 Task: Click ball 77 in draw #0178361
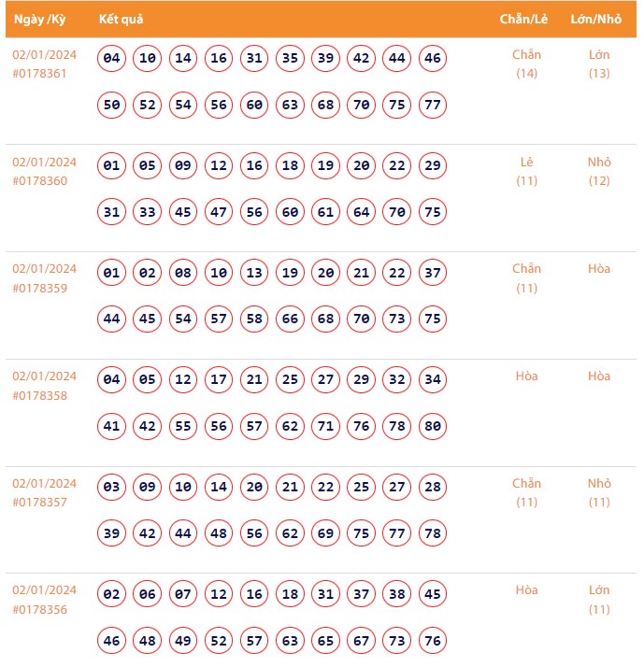click(x=432, y=105)
